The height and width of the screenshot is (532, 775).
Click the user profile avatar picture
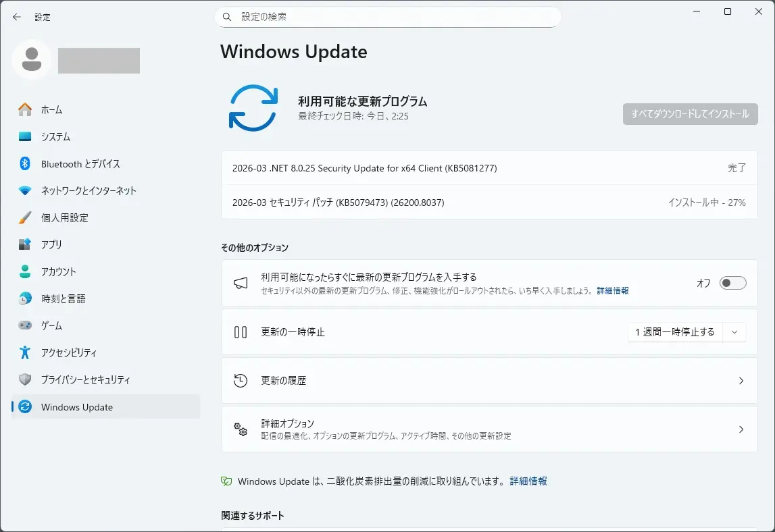coord(31,59)
